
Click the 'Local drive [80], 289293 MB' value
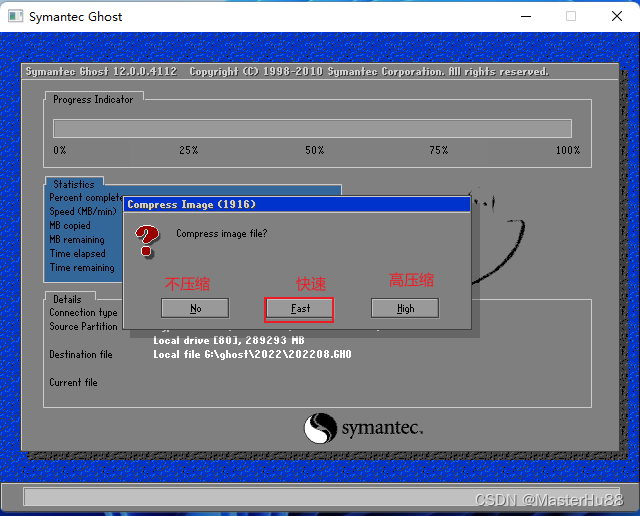(x=229, y=340)
